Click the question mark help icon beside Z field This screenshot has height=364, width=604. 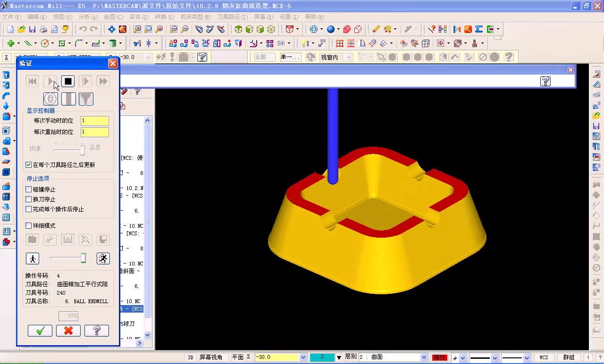pos(202,57)
